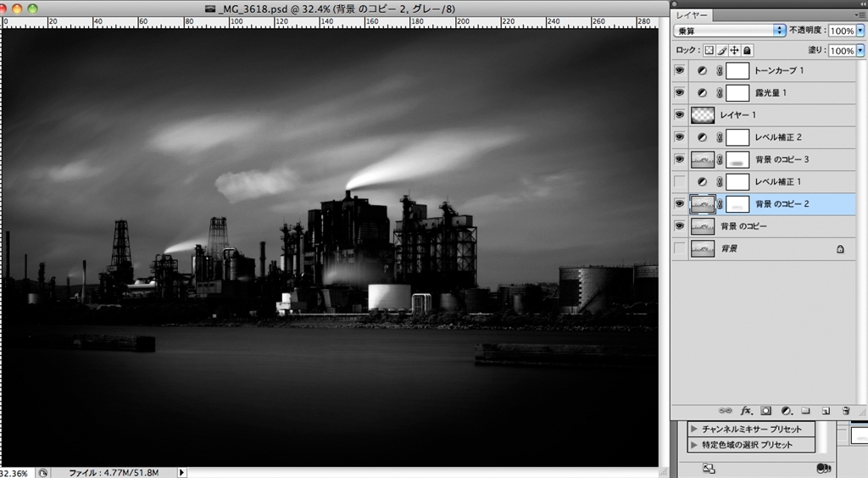Viewport: 868px width, 478px height.
Task: Expand チャンネルミキサー プリセット list
Action: pos(695,430)
